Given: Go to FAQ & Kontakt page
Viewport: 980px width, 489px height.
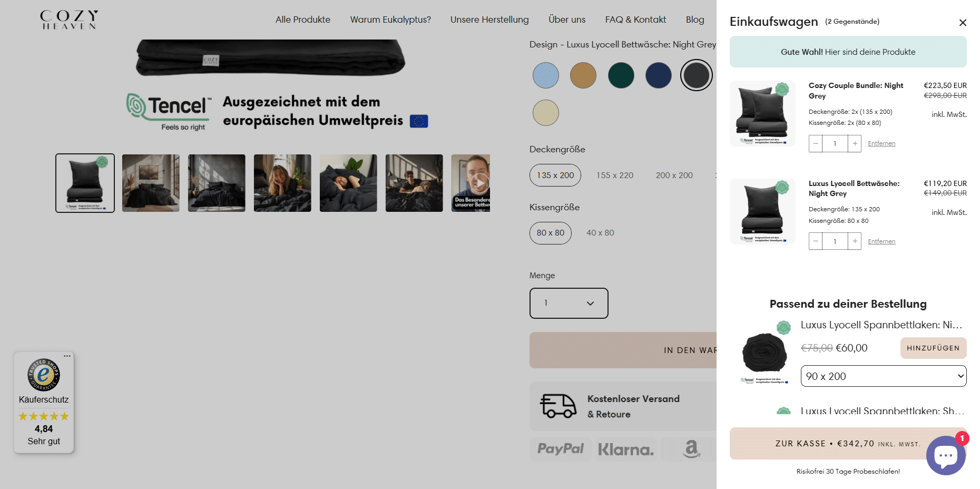Looking at the screenshot, I should 635,19.
